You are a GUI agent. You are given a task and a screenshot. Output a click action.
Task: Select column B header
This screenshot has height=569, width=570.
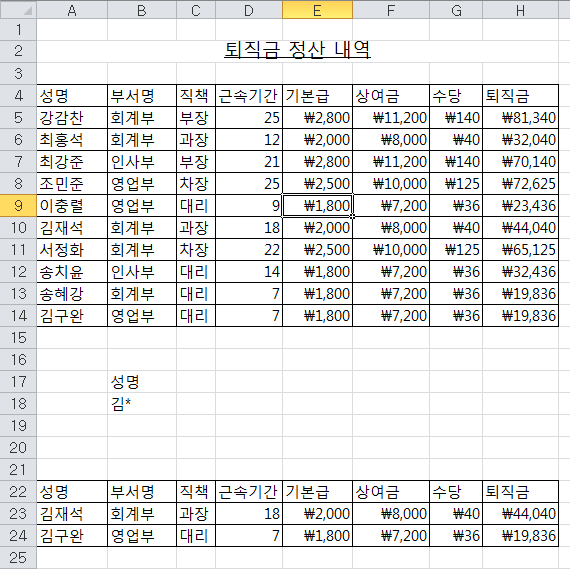point(142,10)
